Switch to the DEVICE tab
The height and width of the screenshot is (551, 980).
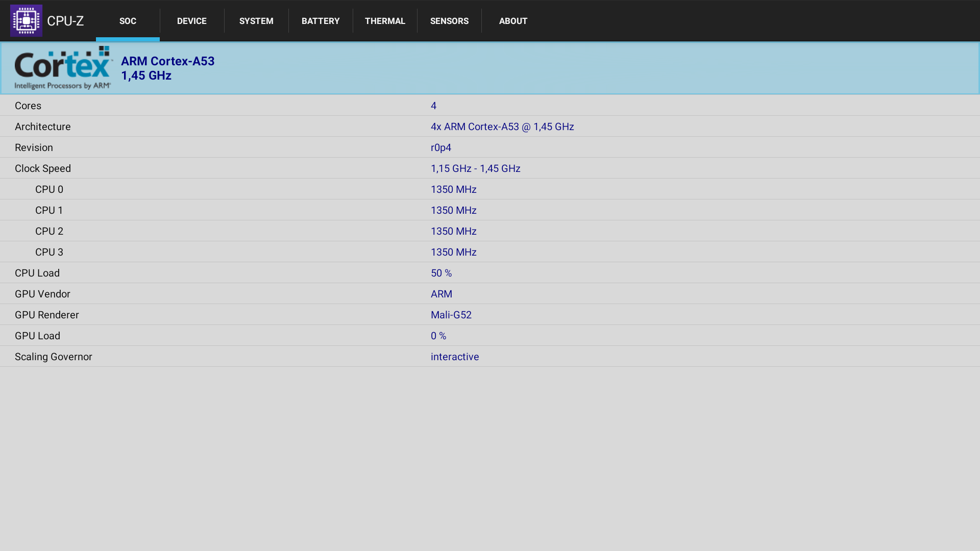click(192, 21)
